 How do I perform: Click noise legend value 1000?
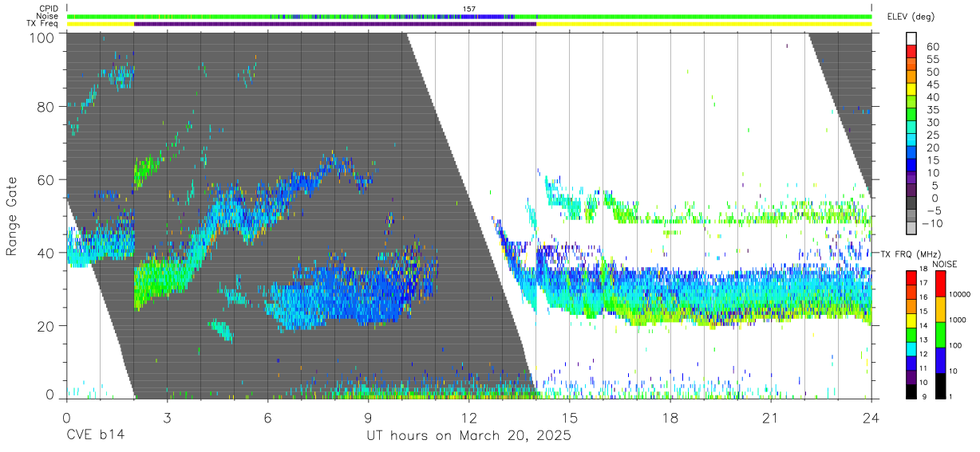[x=958, y=320]
